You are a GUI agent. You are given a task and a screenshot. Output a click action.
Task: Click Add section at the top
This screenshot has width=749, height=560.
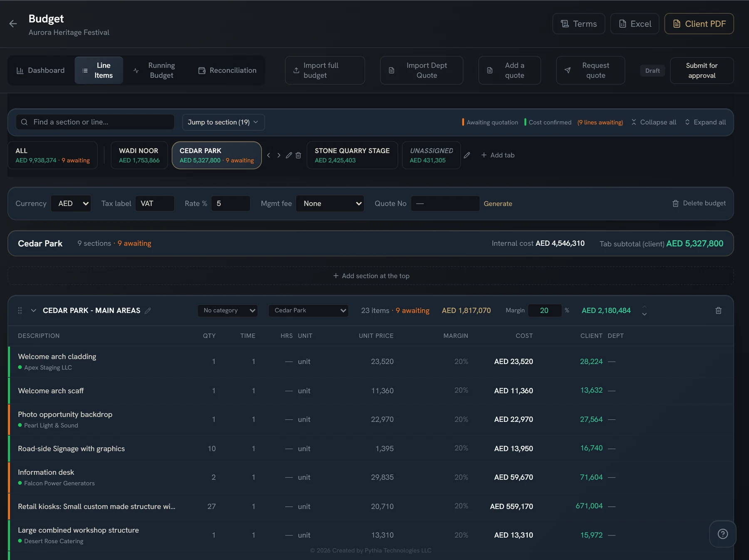click(x=371, y=276)
